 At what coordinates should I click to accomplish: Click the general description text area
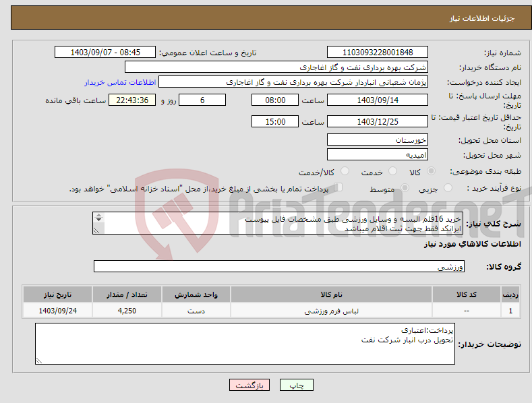point(278,223)
